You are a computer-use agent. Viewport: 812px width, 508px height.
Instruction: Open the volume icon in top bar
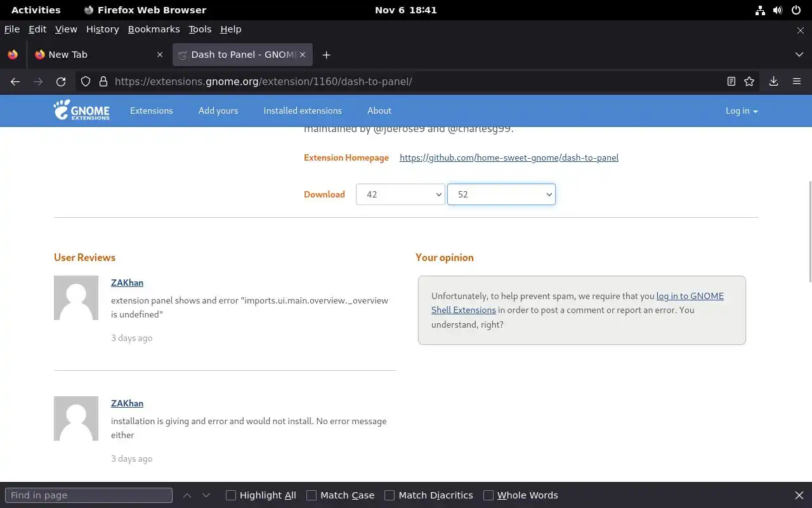778,10
